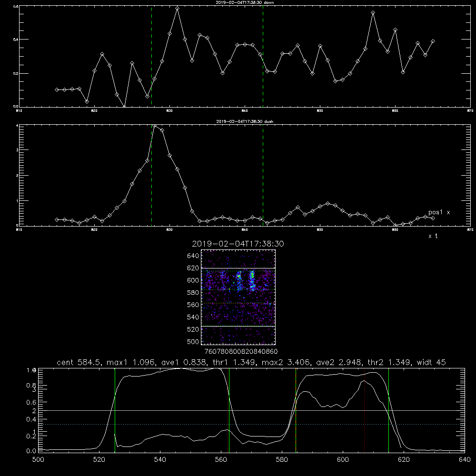The width and height of the screenshot is (476, 476).
Task: Click the left green dashed line in dawn plot
Action: pos(151,56)
